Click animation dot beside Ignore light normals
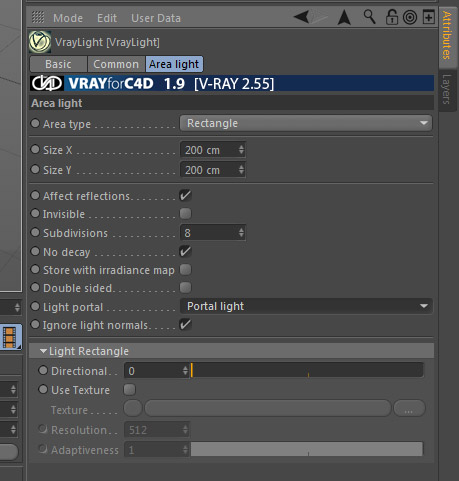Screen dimensions: 459x481 click(x=35, y=324)
